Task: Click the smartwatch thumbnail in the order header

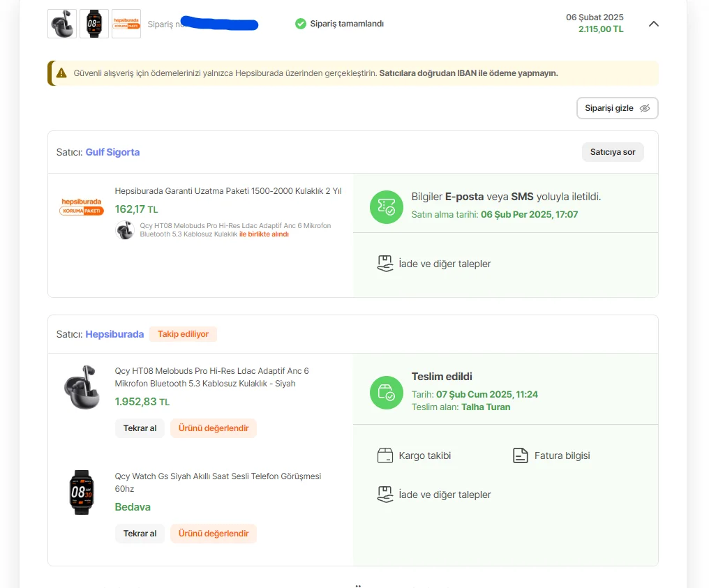Action: click(x=94, y=24)
